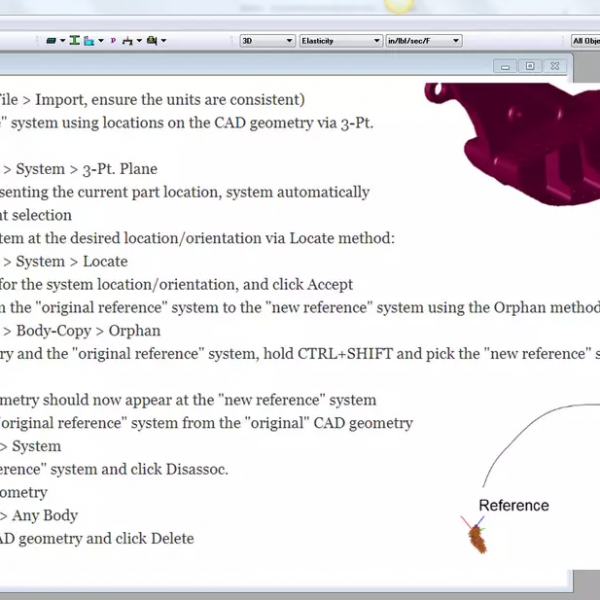Click the line ending "original CAD geometry"
This screenshot has width=600, height=600.
(207, 423)
